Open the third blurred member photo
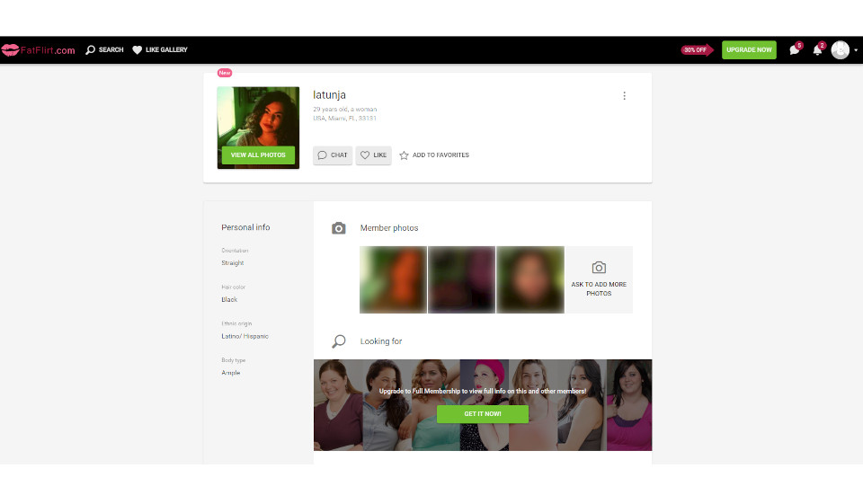 pyautogui.click(x=530, y=279)
